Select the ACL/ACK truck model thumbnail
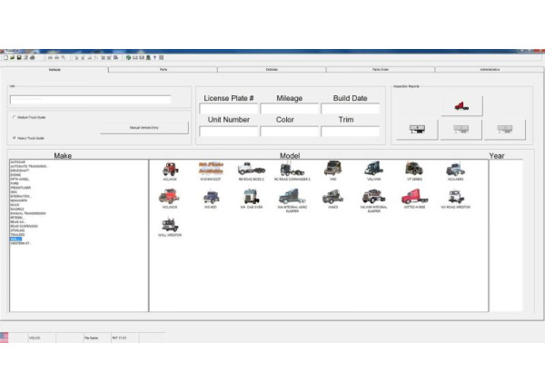 click(170, 169)
